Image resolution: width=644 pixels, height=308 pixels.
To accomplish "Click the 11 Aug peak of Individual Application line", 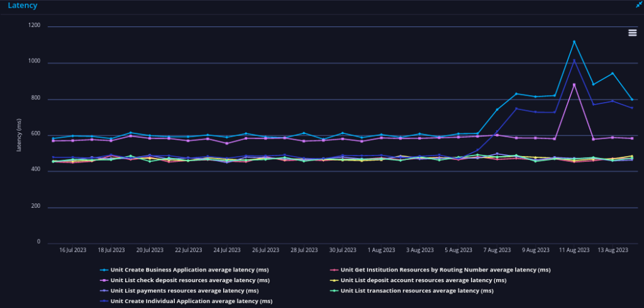I will (574, 61).
